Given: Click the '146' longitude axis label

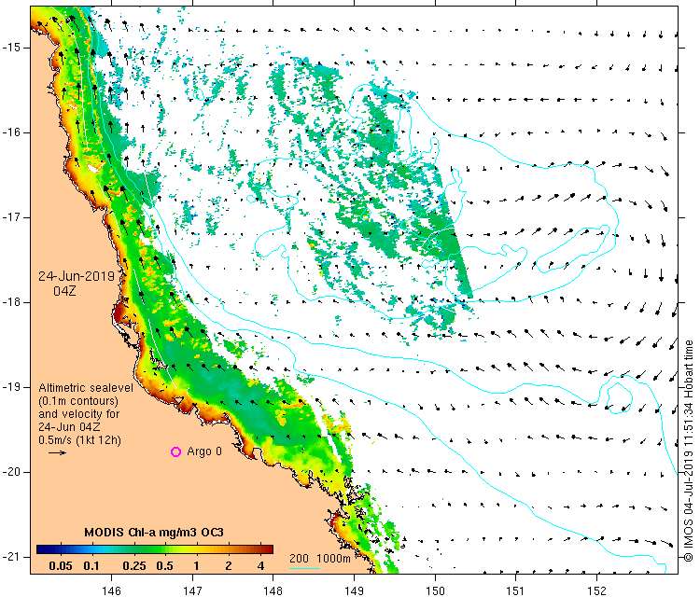Looking at the screenshot, I should 111,590.
